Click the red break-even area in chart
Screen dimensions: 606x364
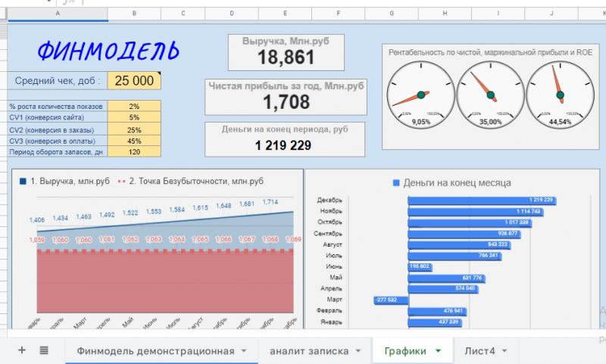(x=165, y=282)
